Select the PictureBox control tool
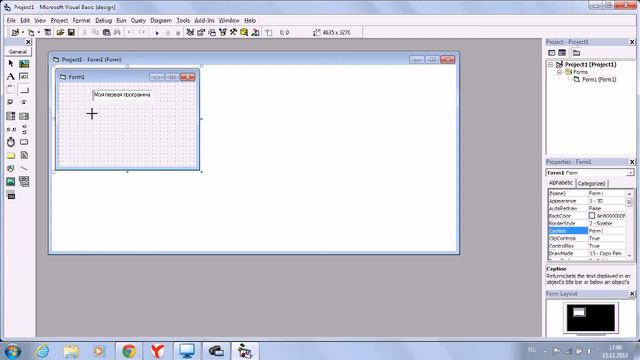 tap(24, 63)
